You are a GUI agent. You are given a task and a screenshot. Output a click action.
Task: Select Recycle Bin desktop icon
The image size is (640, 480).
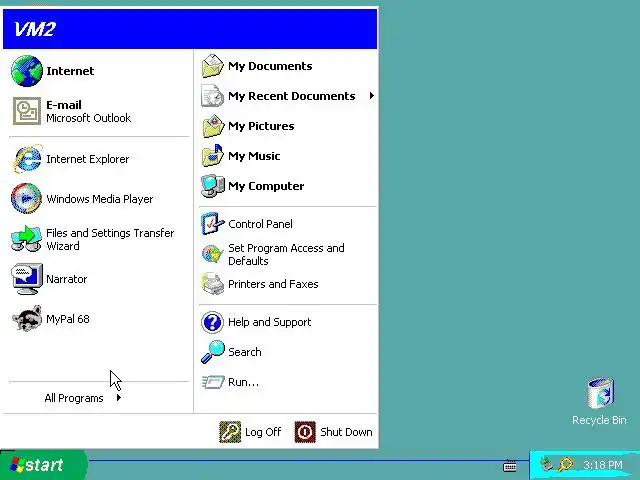[x=600, y=393]
